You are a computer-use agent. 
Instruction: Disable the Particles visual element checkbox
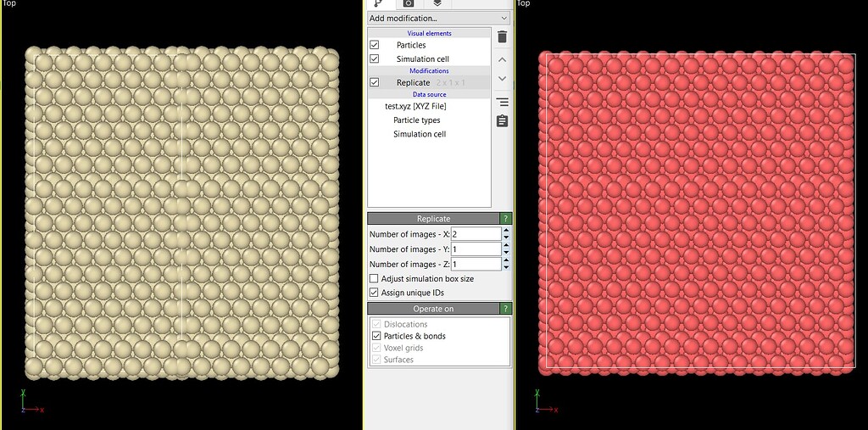click(375, 45)
